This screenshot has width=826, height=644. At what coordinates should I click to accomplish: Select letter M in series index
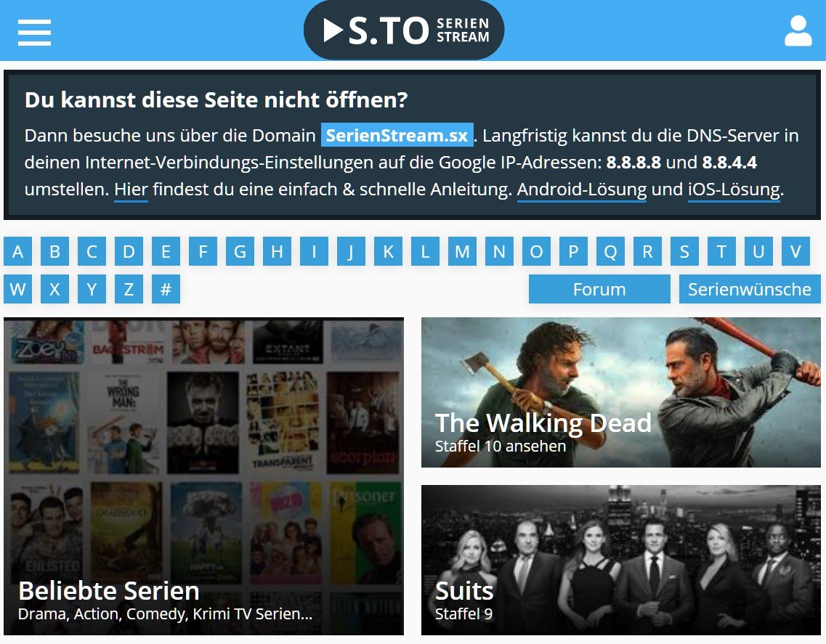[463, 251]
